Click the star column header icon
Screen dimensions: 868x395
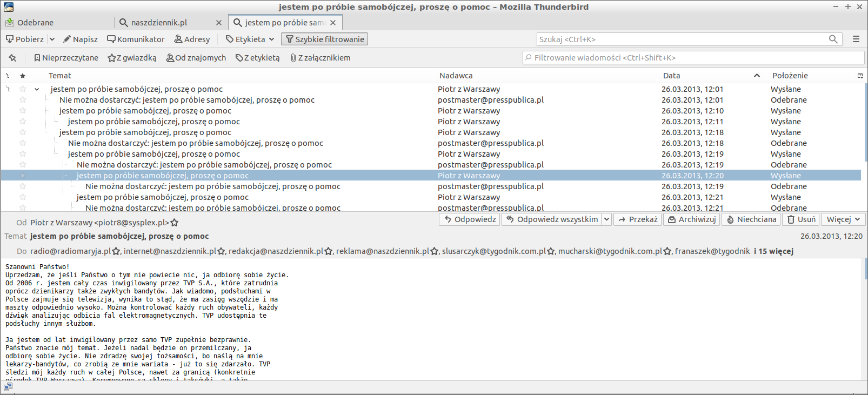point(23,76)
